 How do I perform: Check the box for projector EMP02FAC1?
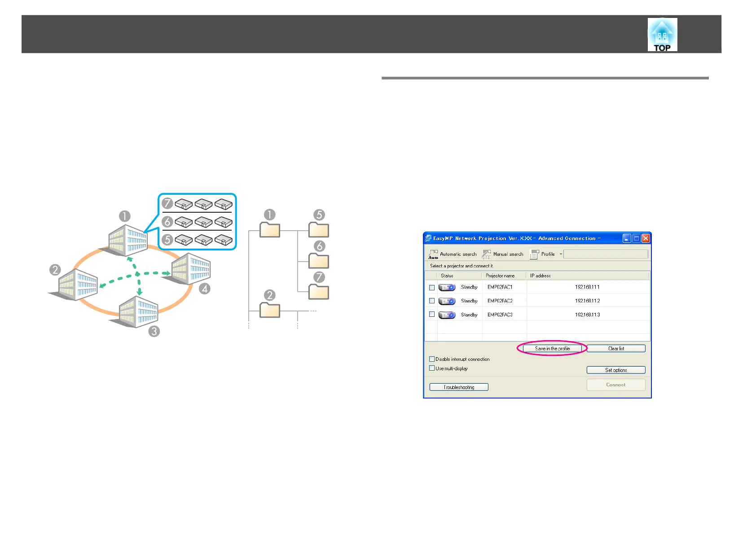click(x=432, y=288)
